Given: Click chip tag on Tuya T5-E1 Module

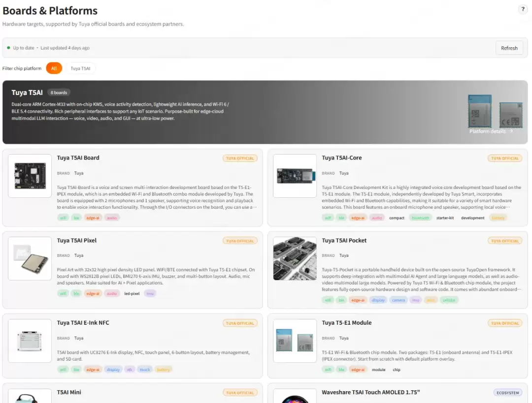Looking at the screenshot, I should tap(396, 370).
